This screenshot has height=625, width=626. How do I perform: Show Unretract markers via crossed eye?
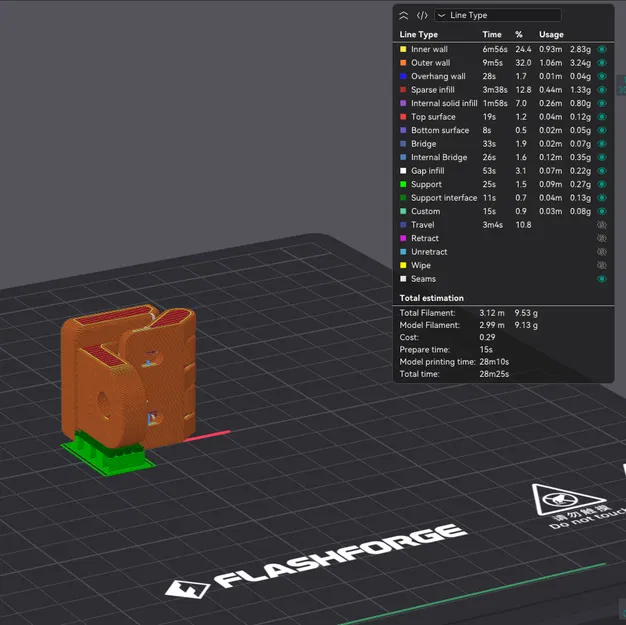coord(602,252)
